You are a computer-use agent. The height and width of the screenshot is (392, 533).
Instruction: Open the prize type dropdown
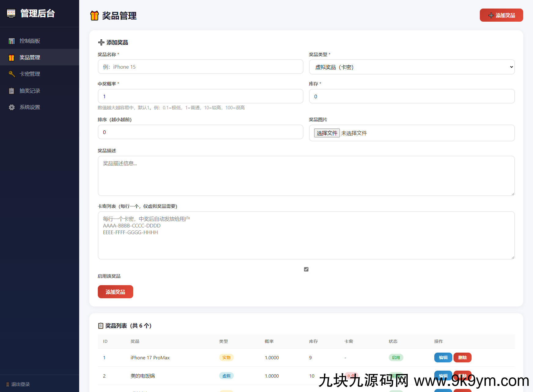click(x=412, y=67)
